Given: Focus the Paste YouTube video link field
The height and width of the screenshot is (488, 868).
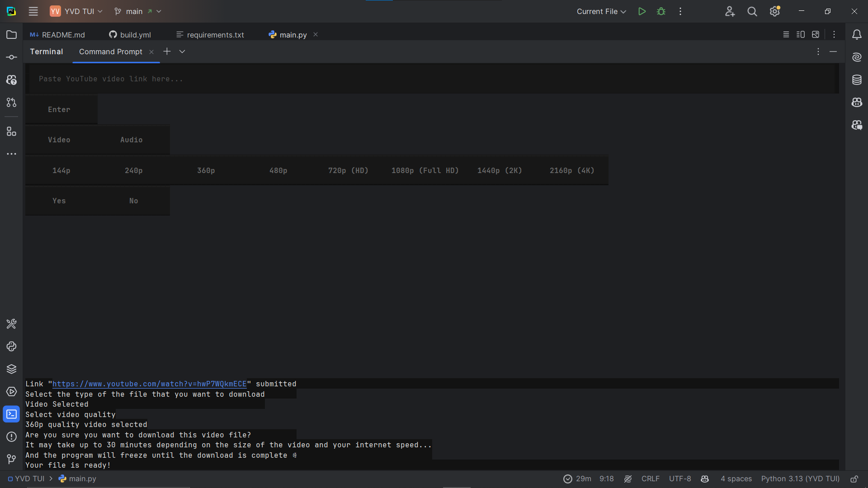Looking at the screenshot, I should [x=432, y=79].
